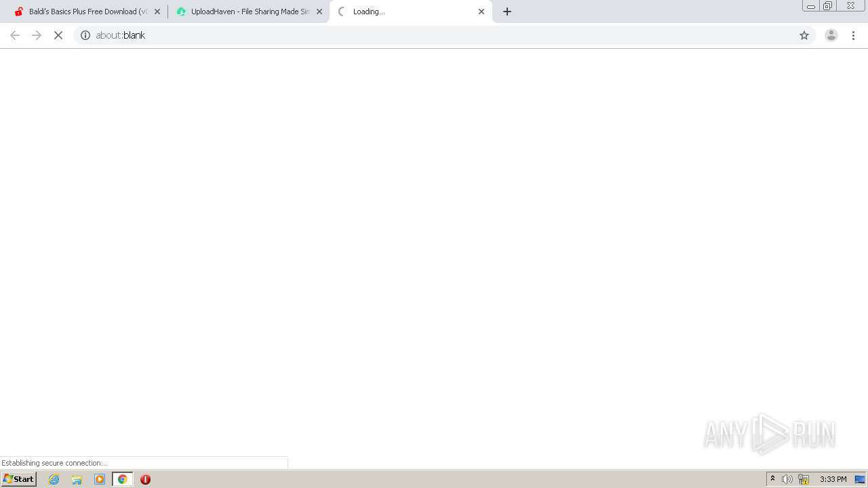Image resolution: width=868 pixels, height=488 pixels.
Task: Restore down the Chrome window
Action: coord(828,6)
